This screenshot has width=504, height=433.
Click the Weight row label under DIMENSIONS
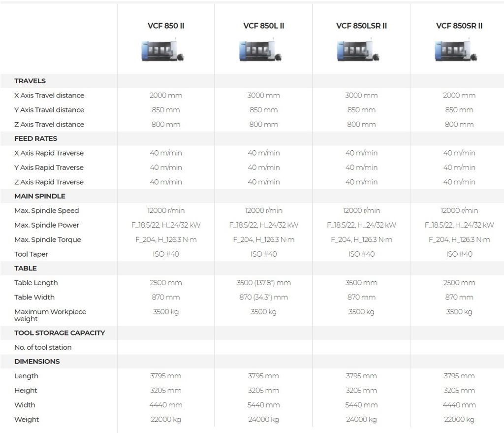coord(27,419)
